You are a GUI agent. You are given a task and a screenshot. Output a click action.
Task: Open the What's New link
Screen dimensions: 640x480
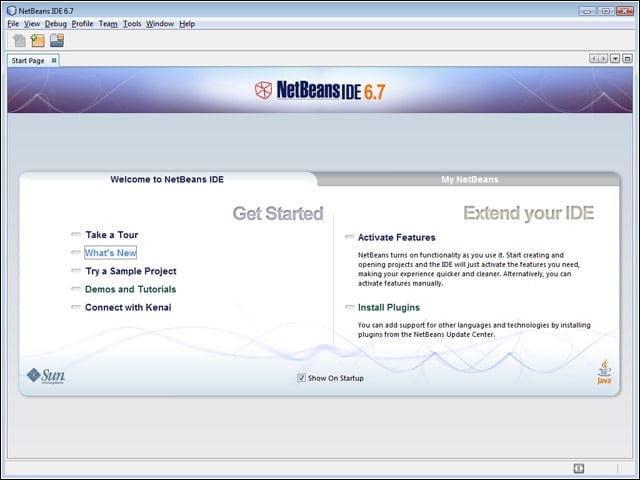111,253
